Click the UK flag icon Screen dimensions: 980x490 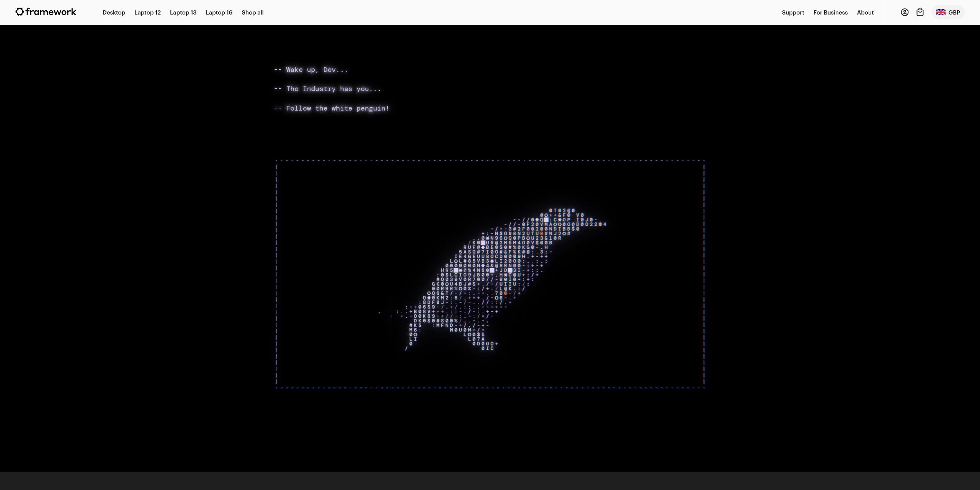(941, 12)
